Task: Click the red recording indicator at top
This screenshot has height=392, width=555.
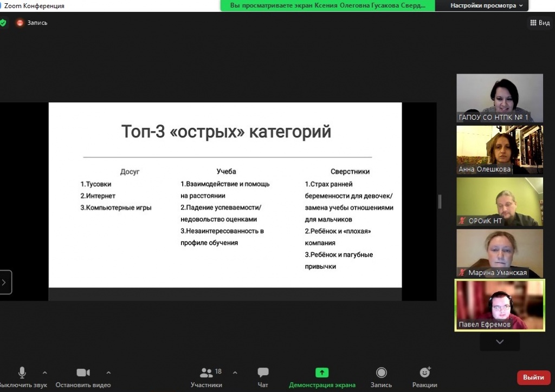Action: coord(20,23)
